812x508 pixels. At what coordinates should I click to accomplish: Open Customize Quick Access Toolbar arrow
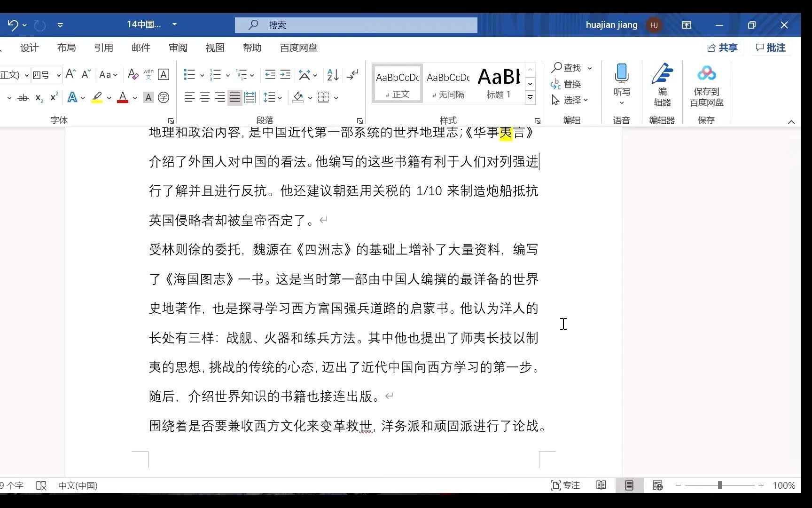click(x=60, y=25)
